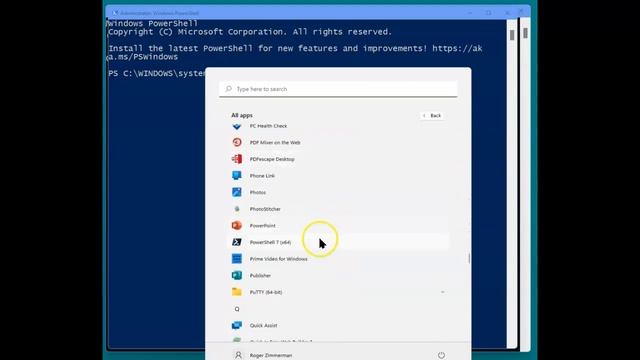Launch the Quick Assist icon
Image resolution: width=640 pixels, height=360 pixels.
point(237,325)
